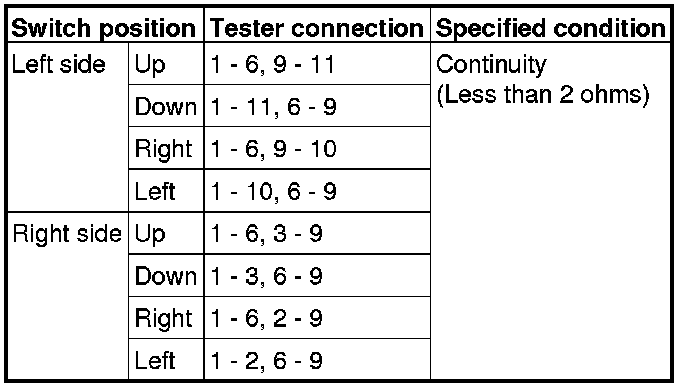This screenshot has height=388, width=688.
Task: Click the Switch position column header
Action: pos(104,29)
